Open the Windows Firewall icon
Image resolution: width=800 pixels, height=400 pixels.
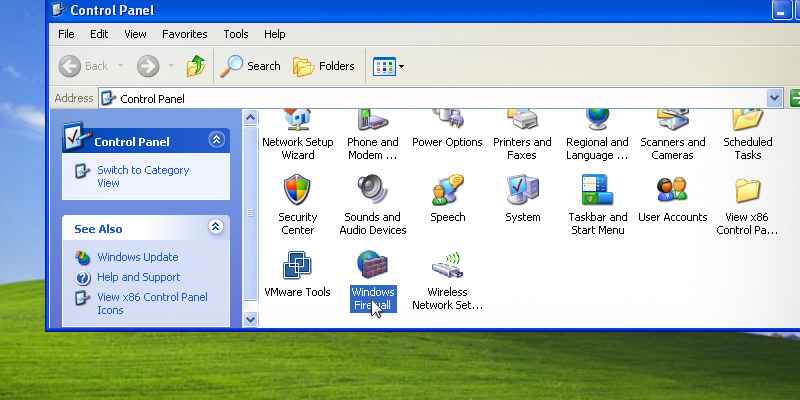pos(372,266)
